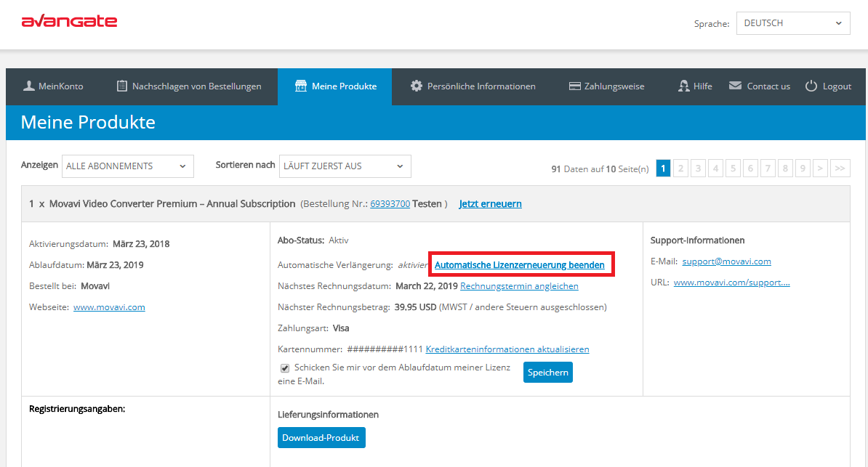This screenshot has width=868, height=467.
Task: Open the Hilfe menu item
Action: 695,86
